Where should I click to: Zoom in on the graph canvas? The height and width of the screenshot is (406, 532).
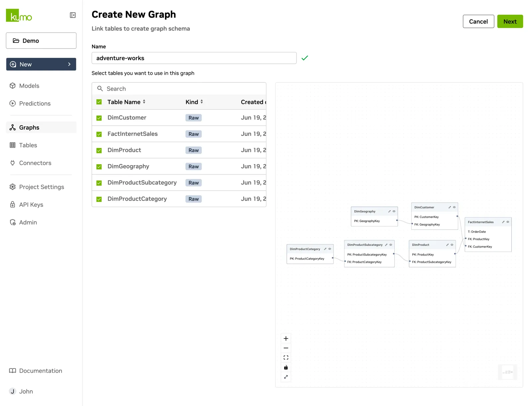(286, 339)
